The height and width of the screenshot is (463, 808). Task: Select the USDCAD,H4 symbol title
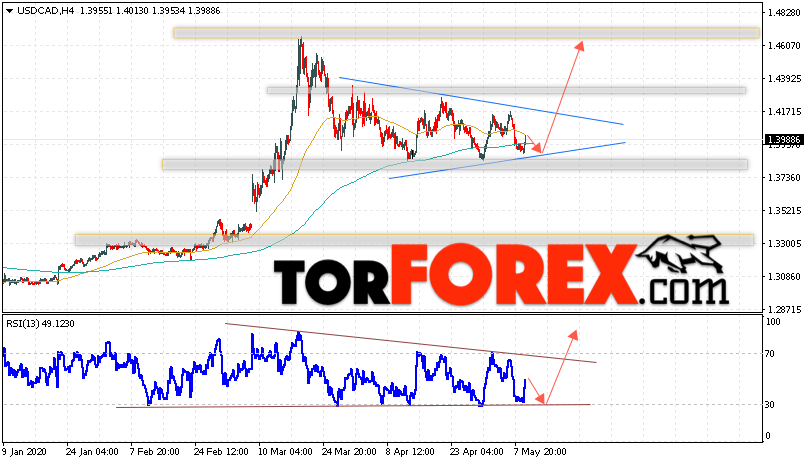coord(46,11)
